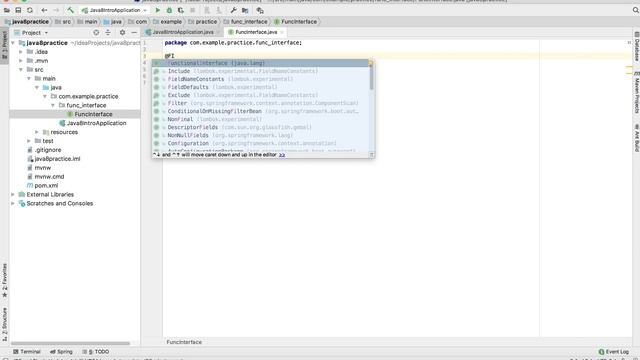
Task: Expand Scratches and Consoles node
Action: pos(13,204)
